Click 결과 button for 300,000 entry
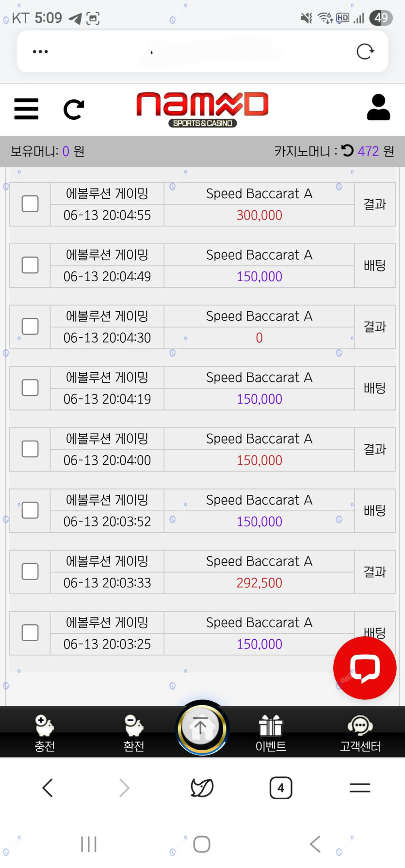Image resolution: width=405 pixels, height=868 pixels. pyautogui.click(x=374, y=204)
